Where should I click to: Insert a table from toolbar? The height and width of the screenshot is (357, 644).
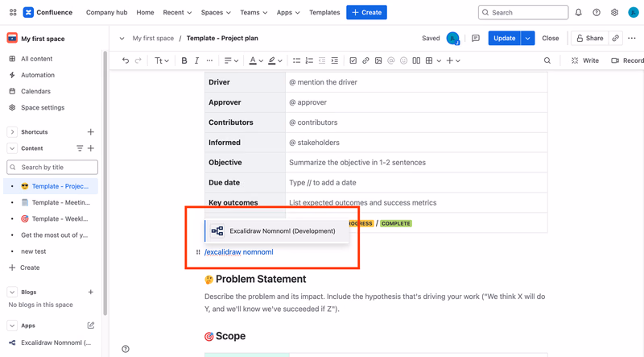click(x=429, y=60)
